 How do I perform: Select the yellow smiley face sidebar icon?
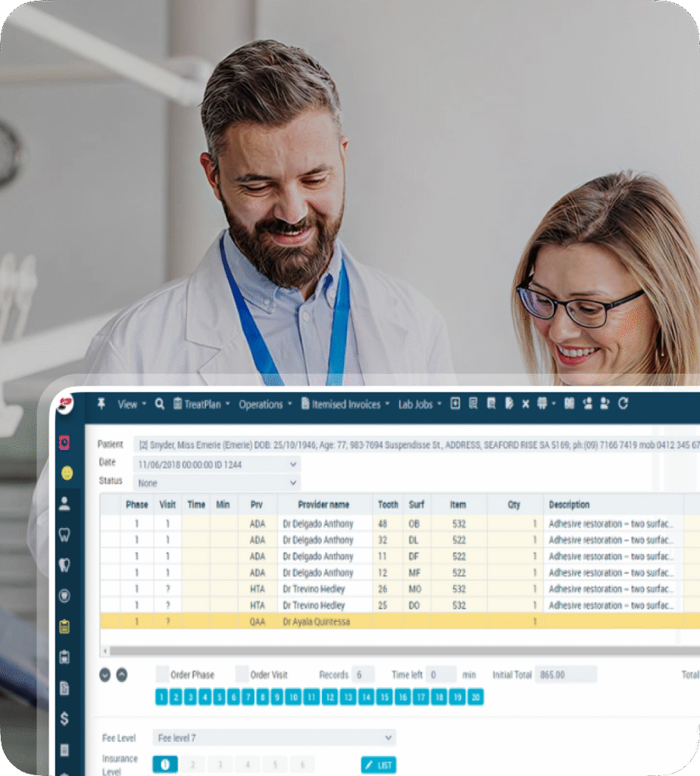[67, 472]
